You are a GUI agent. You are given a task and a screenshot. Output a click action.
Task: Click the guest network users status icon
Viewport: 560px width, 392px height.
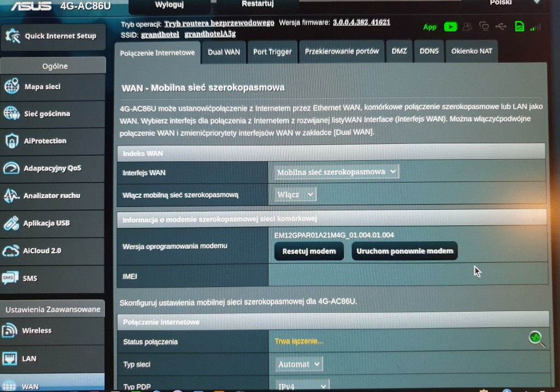[x=467, y=26]
